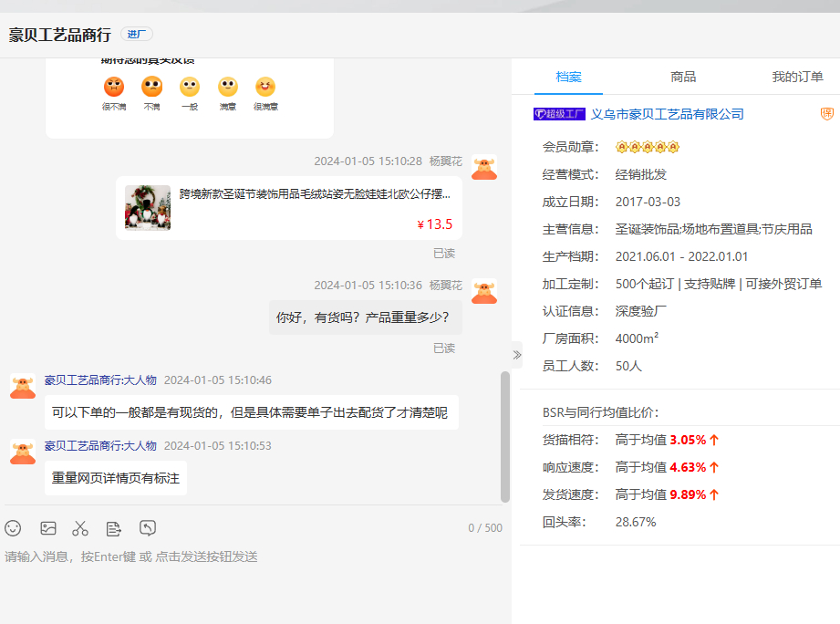
Task: Select the 满意 satisfied face rating
Action: (x=227, y=88)
